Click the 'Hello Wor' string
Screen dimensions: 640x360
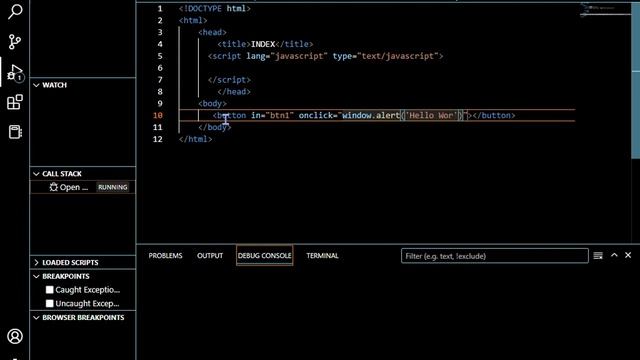pyautogui.click(x=431, y=116)
